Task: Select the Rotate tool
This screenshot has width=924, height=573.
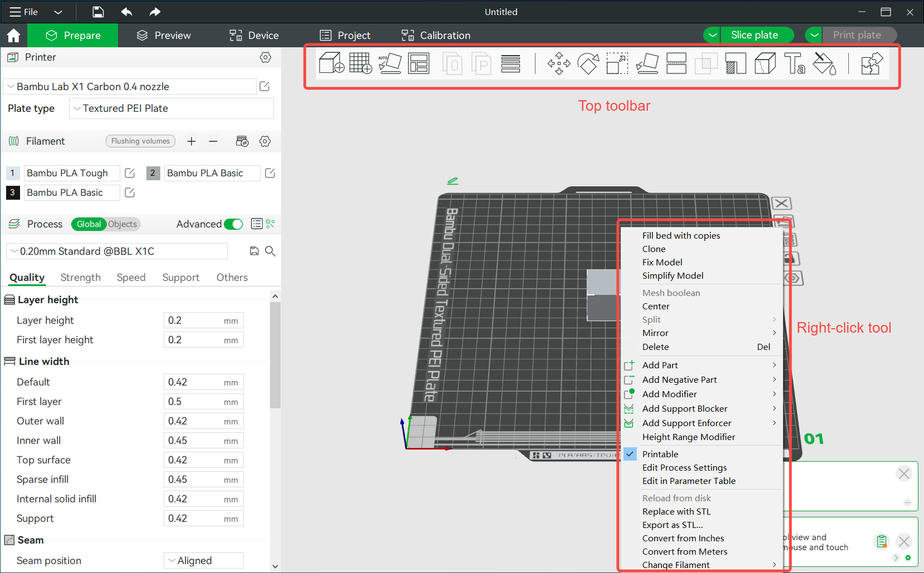Action: (588, 63)
